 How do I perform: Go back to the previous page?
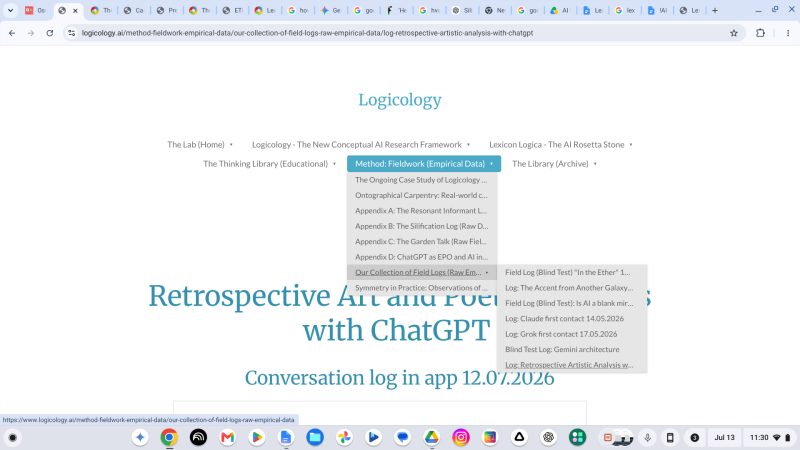[x=12, y=33]
